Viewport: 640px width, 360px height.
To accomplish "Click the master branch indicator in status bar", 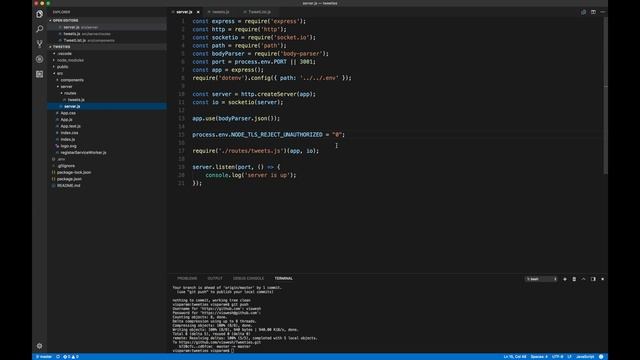I will point(44,357).
